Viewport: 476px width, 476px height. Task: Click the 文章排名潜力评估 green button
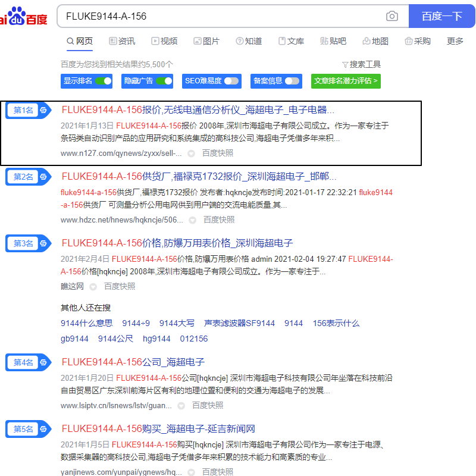[x=346, y=81]
